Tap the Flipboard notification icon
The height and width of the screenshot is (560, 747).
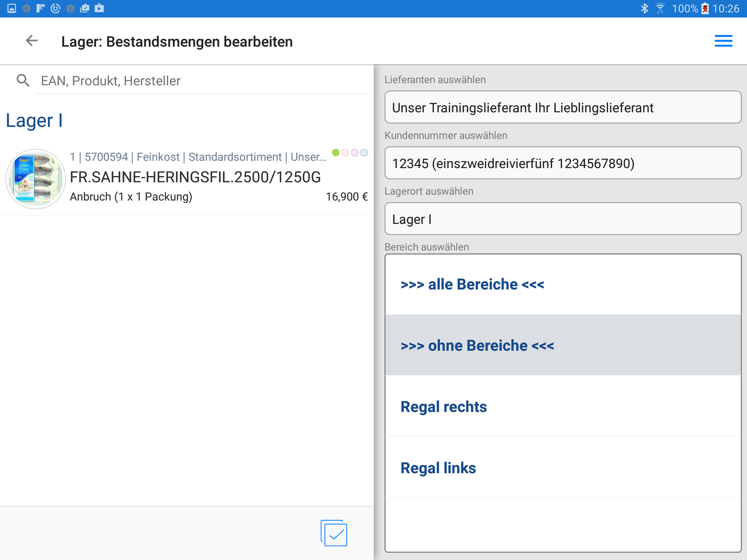tap(40, 8)
